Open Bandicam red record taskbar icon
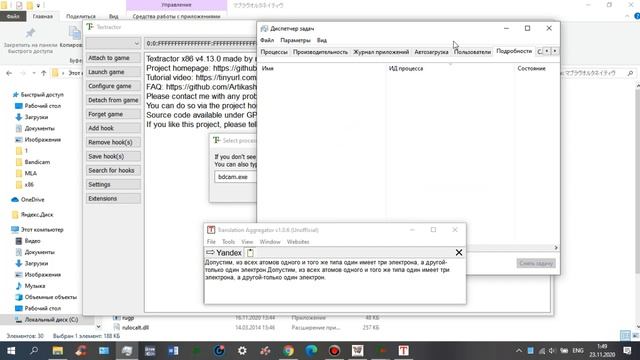 334,351
